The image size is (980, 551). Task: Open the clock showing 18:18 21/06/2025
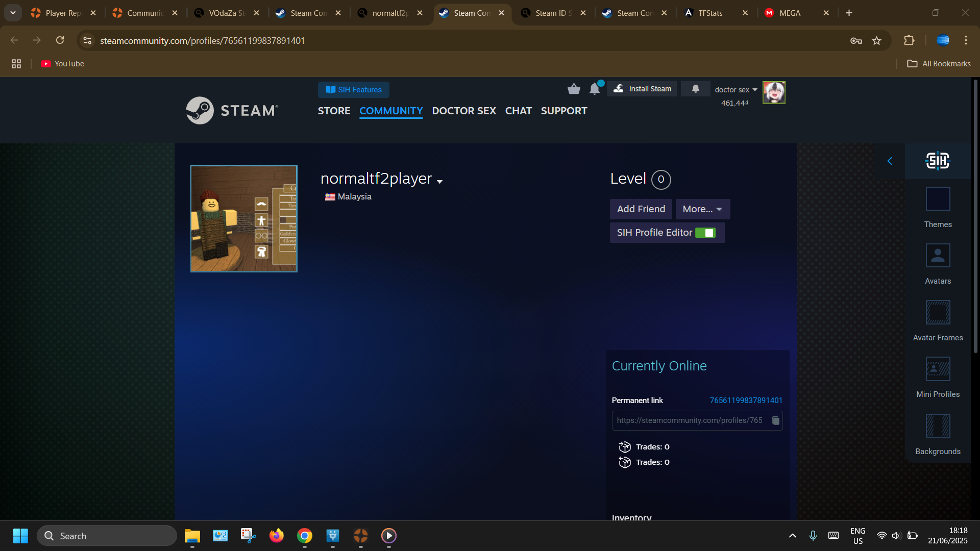948,536
